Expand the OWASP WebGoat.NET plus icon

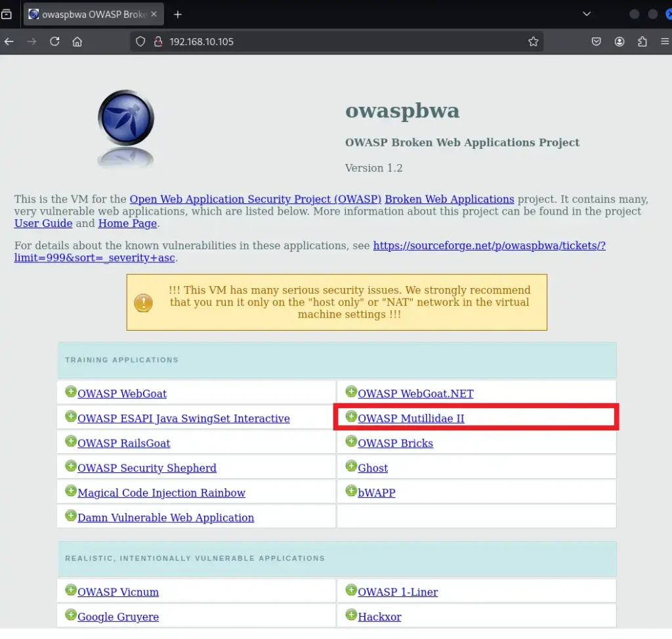click(351, 392)
